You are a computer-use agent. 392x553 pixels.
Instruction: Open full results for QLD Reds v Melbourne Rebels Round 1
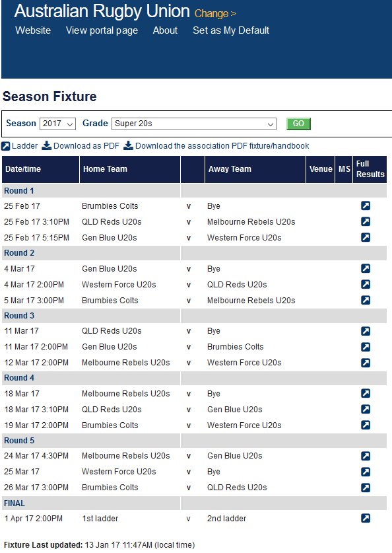tap(366, 221)
